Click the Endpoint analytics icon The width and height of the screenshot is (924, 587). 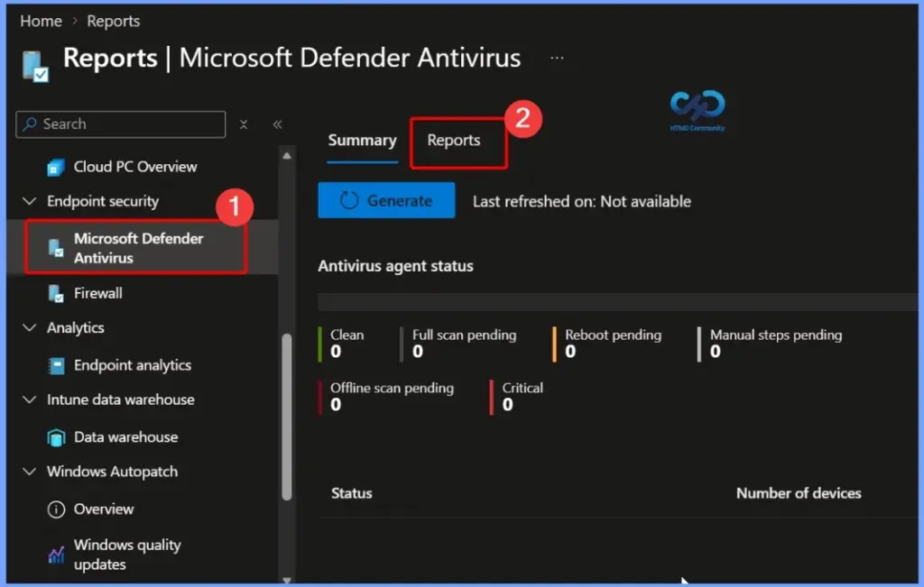[56, 365]
